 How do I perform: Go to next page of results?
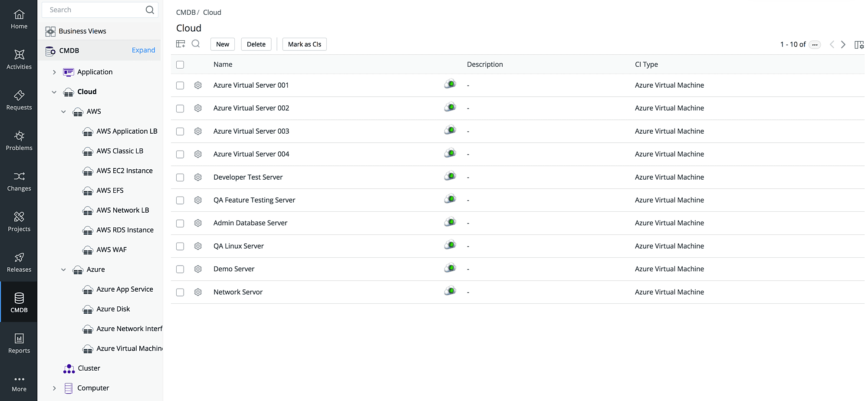[843, 45]
